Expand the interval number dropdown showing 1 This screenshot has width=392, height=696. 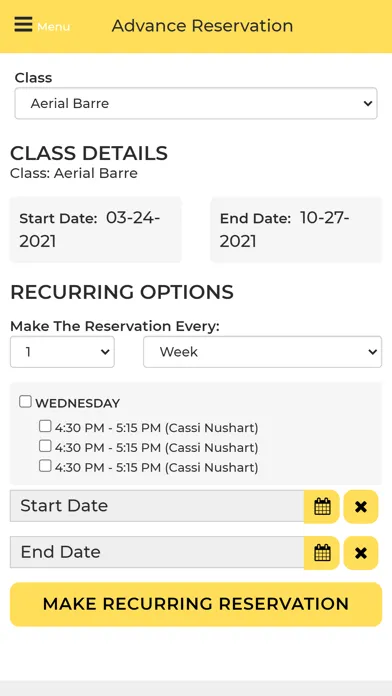[x=62, y=352]
